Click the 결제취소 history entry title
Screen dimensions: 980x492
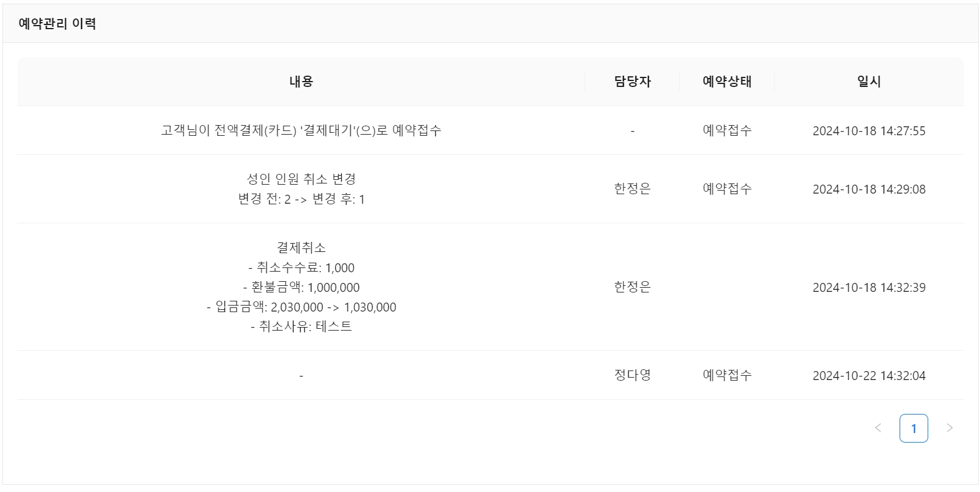[x=301, y=247]
